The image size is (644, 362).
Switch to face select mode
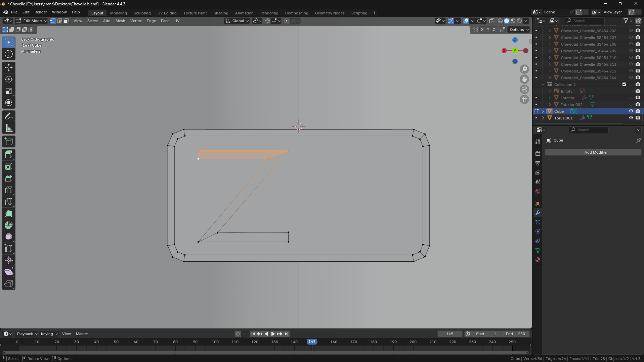pyautogui.click(x=66, y=21)
